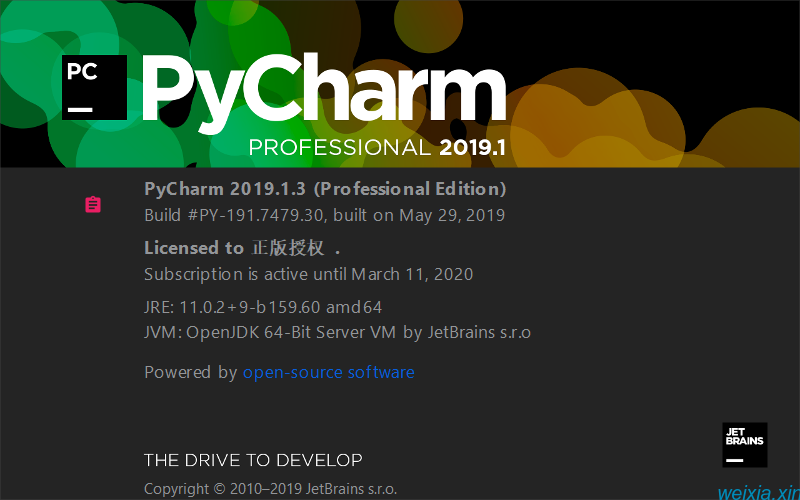Click the Build #PY-191.7479.30 line
Viewport: 800px width, 500px height.
(324, 215)
